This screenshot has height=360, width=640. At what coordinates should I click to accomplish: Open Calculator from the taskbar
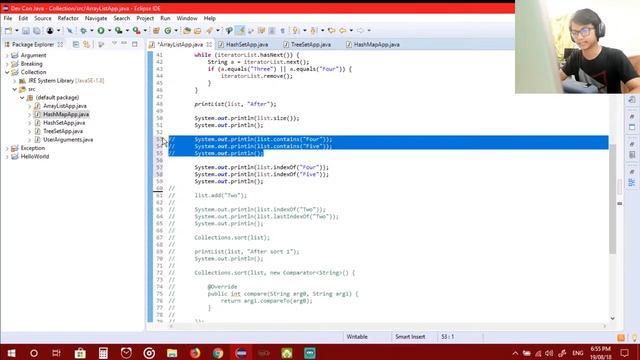[103, 353]
